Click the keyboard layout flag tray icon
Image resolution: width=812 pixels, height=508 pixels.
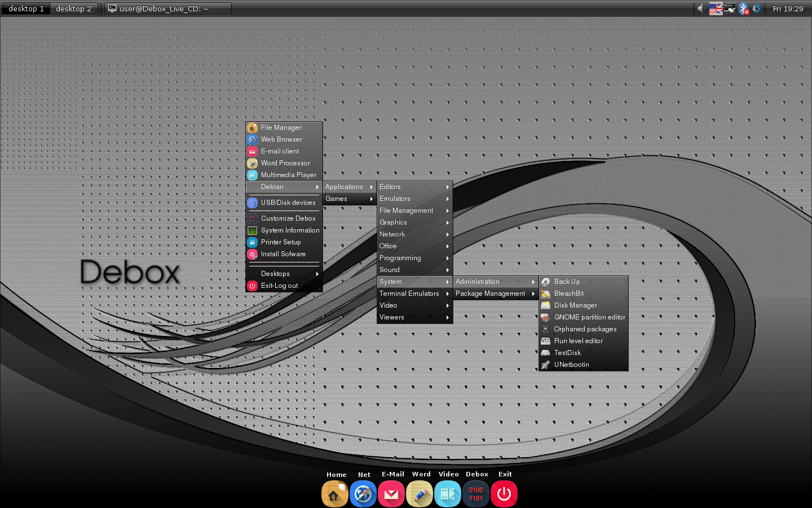click(x=716, y=8)
